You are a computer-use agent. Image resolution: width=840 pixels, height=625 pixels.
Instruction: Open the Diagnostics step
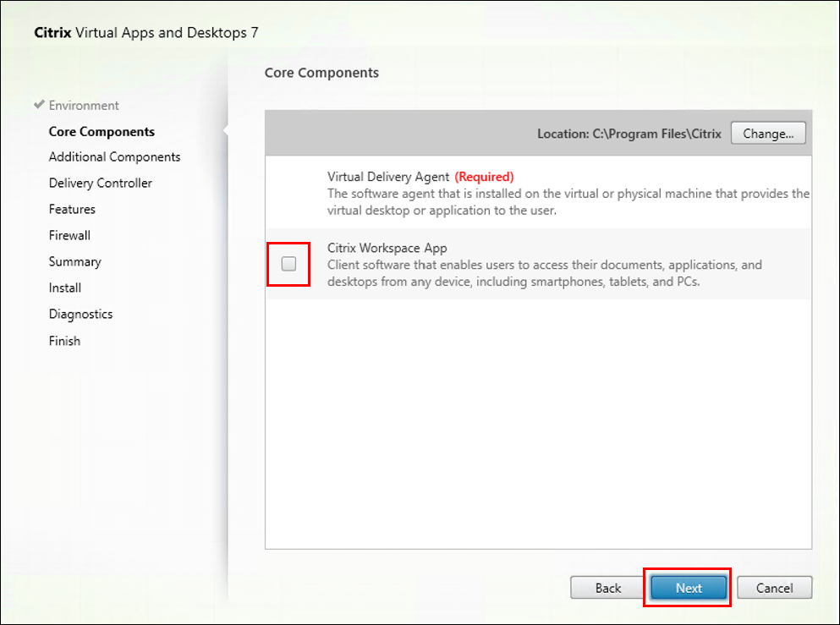coord(80,315)
